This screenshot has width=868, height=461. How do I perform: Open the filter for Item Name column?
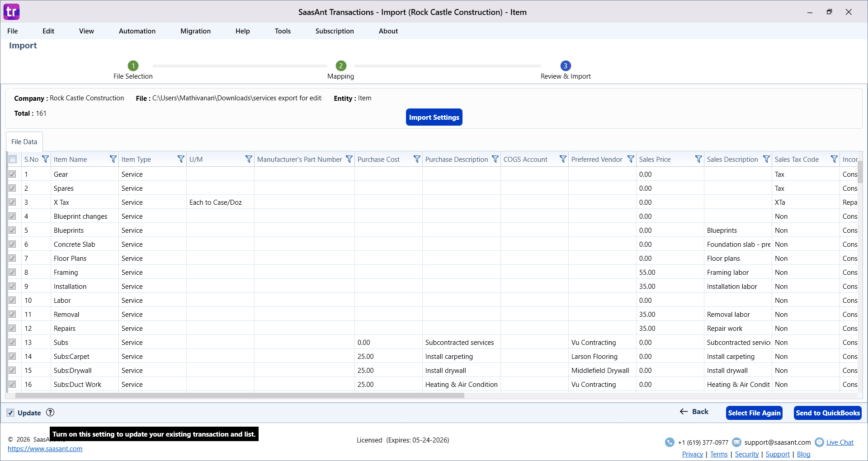pyautogui.click(x=112, y=159)
